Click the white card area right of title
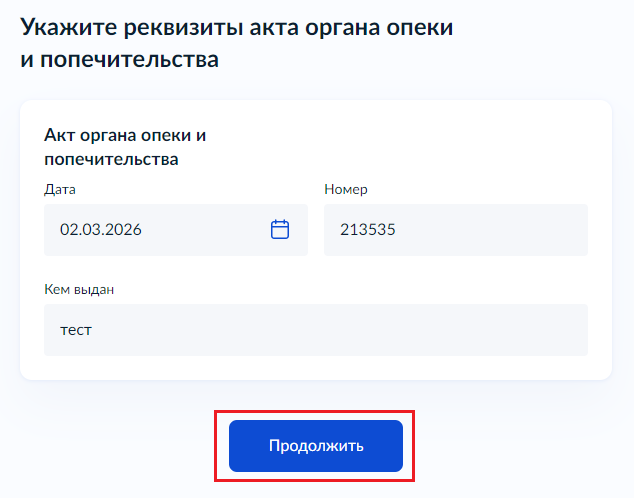Image resolution: width=634 pixels, height=498 pixels. [x=420, y=145]
